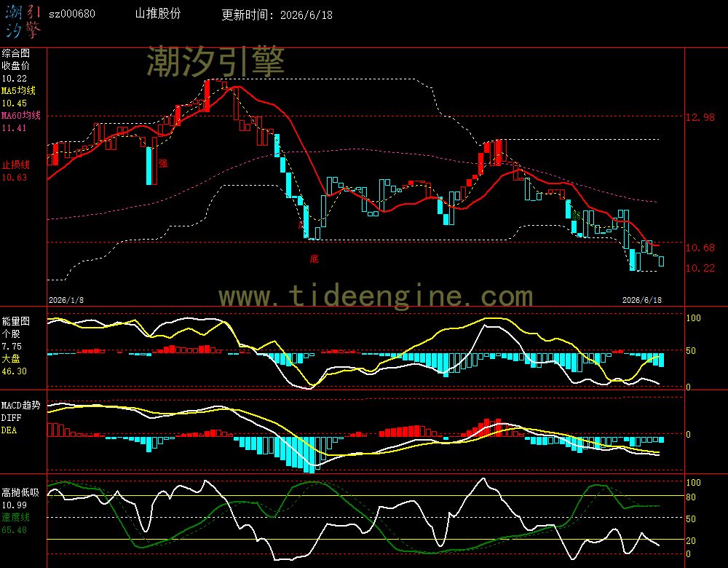
Task: Click the 20 axis label in the 高抛低吸 panel
Action: coord(691,540)
